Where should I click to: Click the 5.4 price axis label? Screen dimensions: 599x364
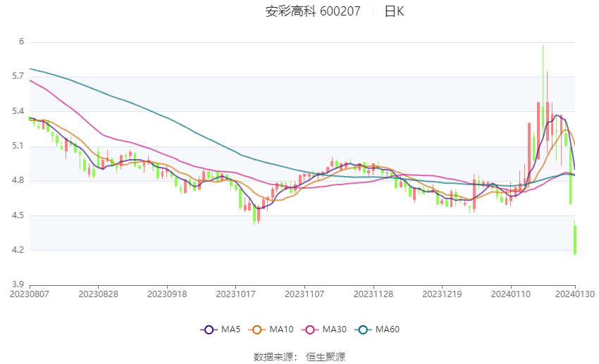click(18, 111)
